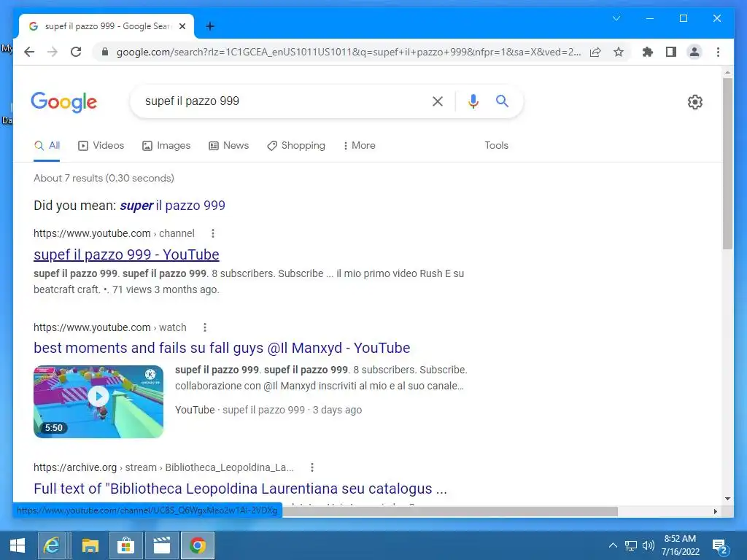This screenshot has width=747, height=560.
Task: Click the Google logo
Action: point(64,102)
